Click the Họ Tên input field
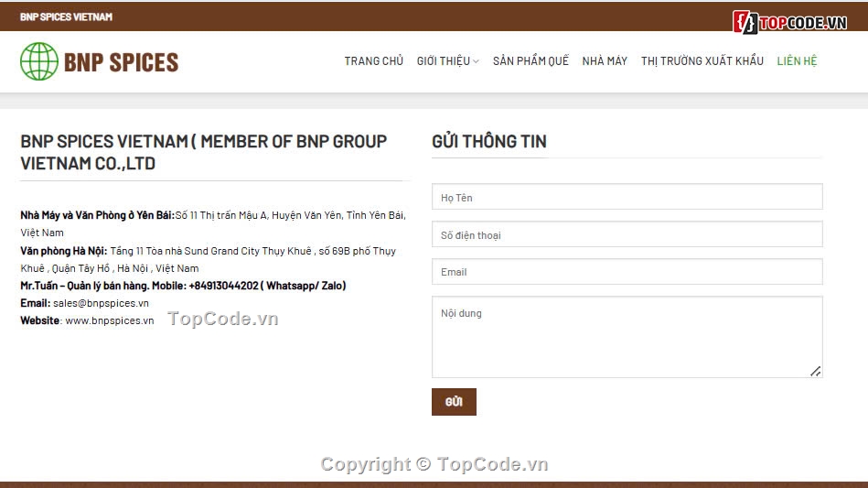The image size is (868, 488). [627, 197]
